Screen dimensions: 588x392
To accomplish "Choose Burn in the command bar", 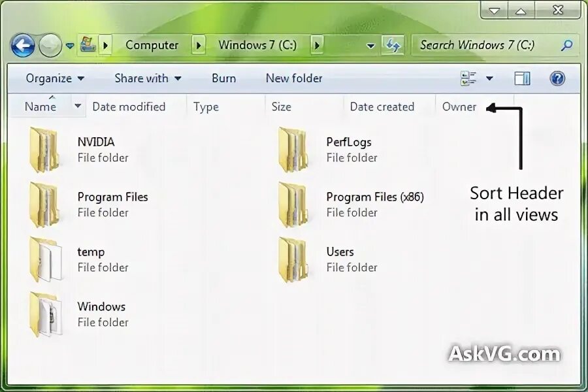I will click(224, 78).
